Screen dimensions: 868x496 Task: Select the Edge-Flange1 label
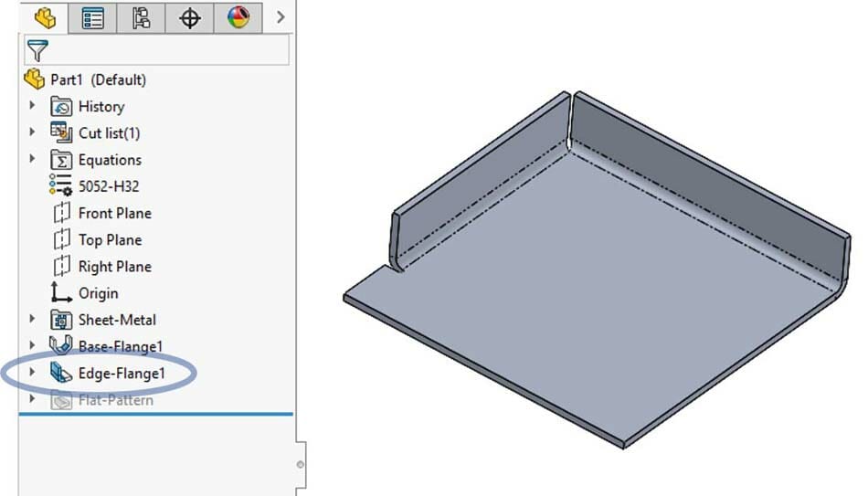pos(122,374)
